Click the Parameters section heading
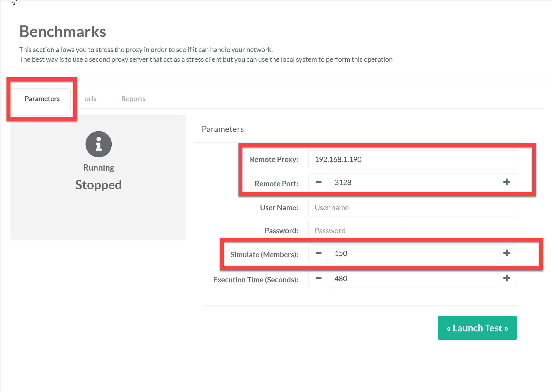This screenshot has width=552, height=392. tap(223, 129)
